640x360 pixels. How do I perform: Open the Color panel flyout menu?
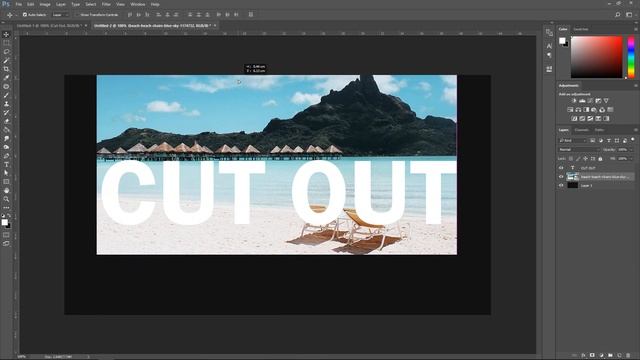click(636, 29)
